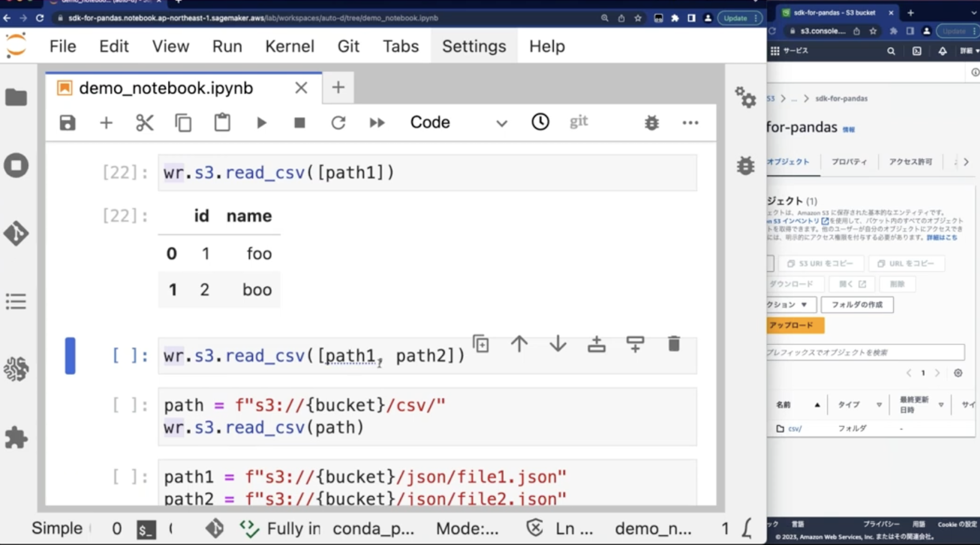The height and width of the screenshot is (545, 980).
Task: Interrupt the kernel with stop icon
Action: [x=299, y=122]
